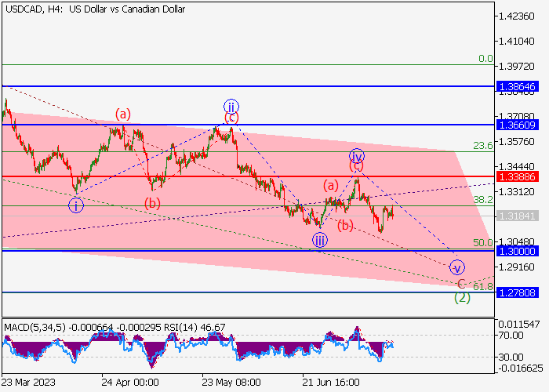Click the circled wave ii marker
Screen dimensions: 549x392
point(231,107)
